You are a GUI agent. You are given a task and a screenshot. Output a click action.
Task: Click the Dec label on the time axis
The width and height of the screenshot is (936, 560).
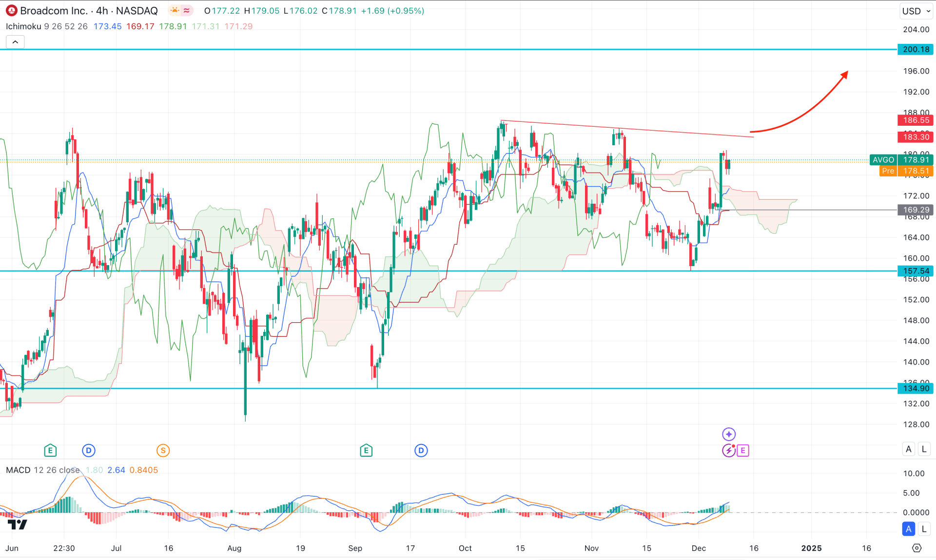[x=699, y=548]
